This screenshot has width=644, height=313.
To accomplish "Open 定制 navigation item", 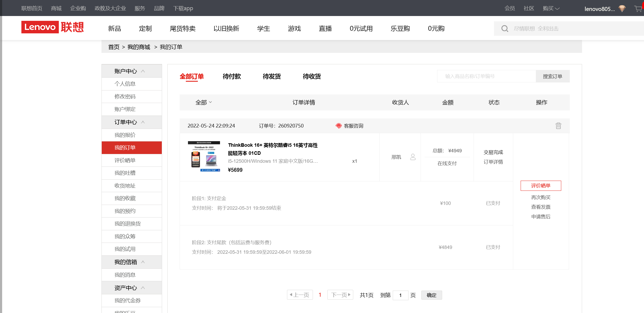I will [145, 29].
